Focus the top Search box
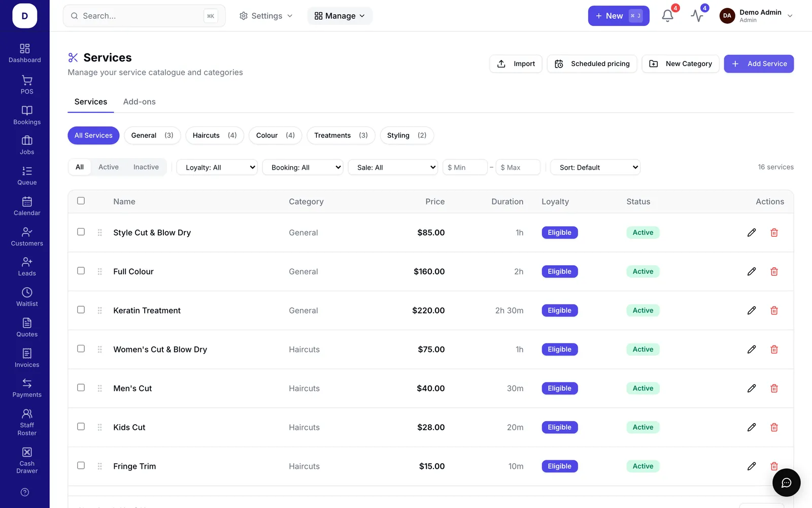Viewport: 812px width, 508px height. tap(144, 16)
